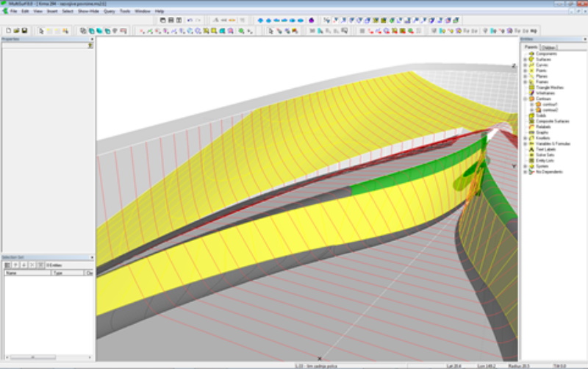Viewport: 588px width, 369px height.
Task: Click the Triangle Meshes entity icon
Action: [530, 87]
